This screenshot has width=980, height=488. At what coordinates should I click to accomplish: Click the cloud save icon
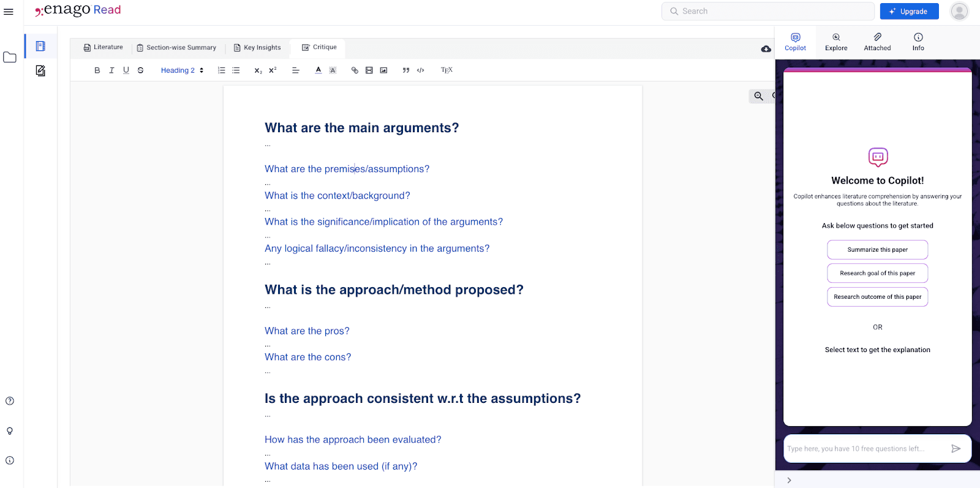766,49
